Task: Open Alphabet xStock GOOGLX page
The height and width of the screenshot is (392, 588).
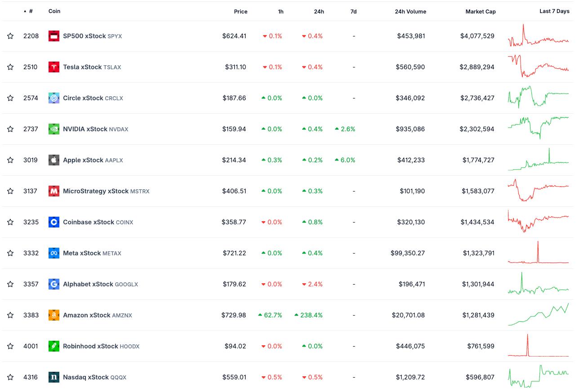Action: coord(100,284)
